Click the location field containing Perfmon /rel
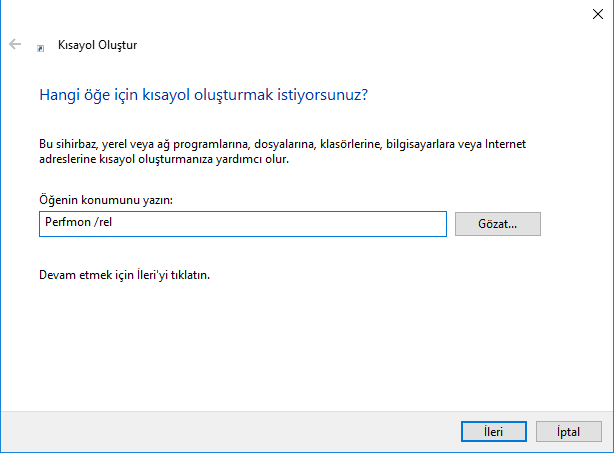This screenshot has height=453, width=614. click(243, 224)
